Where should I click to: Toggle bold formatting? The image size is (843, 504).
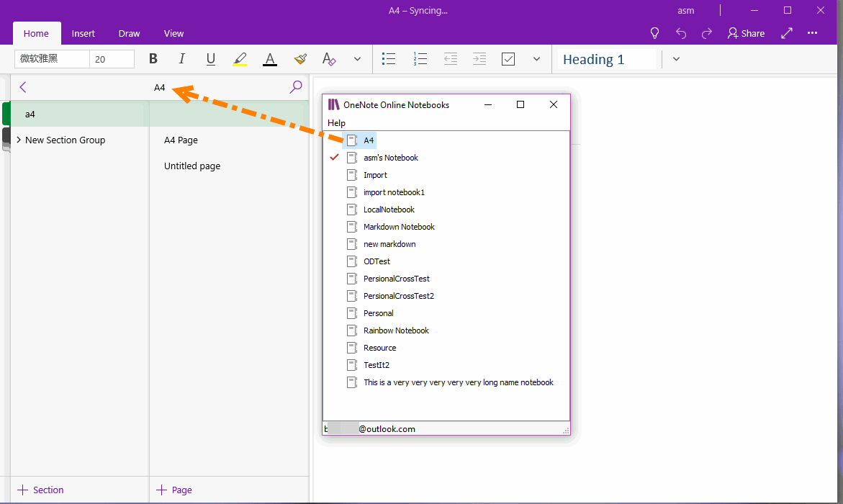[153, 59]
